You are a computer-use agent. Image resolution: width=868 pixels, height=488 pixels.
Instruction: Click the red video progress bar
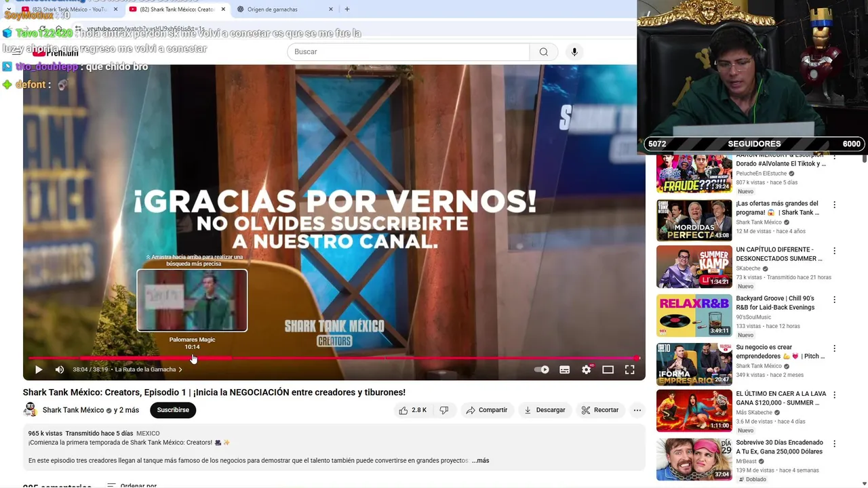[x=334, y=358]
